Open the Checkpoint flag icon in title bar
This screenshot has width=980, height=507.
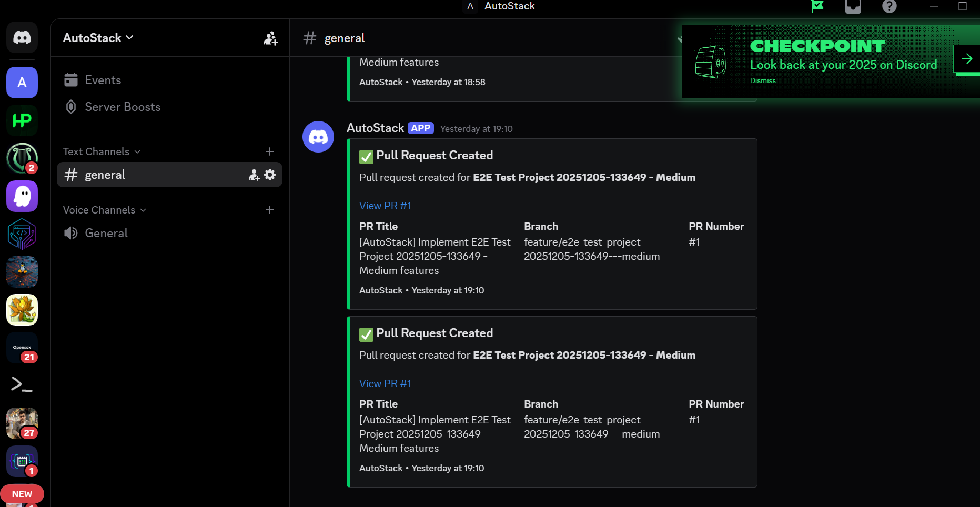click(x=817, y=6)
